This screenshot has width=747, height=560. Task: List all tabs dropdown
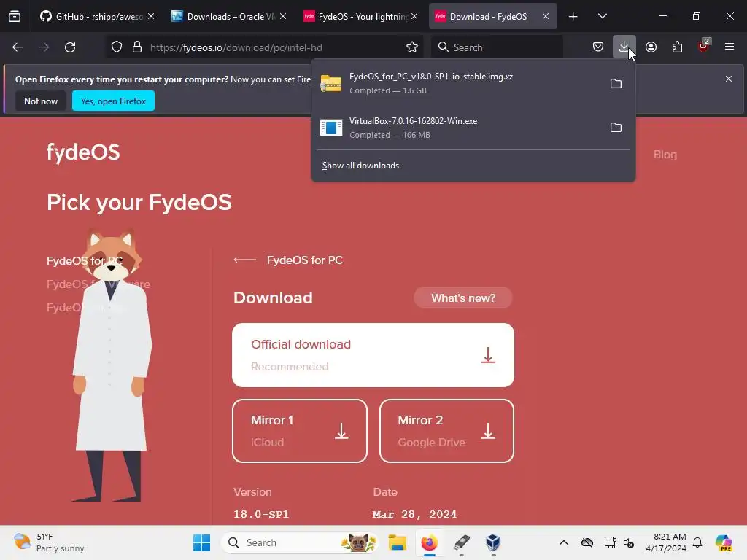pos(602,17)
